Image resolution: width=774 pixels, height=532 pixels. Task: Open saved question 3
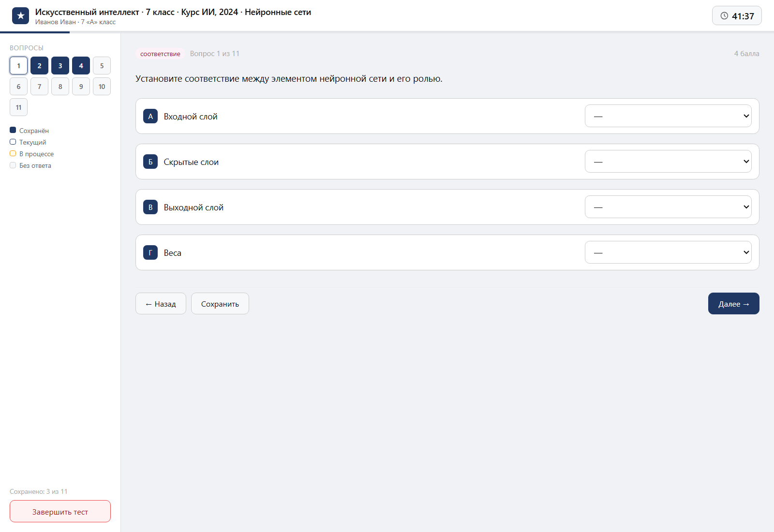[x=60, y=66]
